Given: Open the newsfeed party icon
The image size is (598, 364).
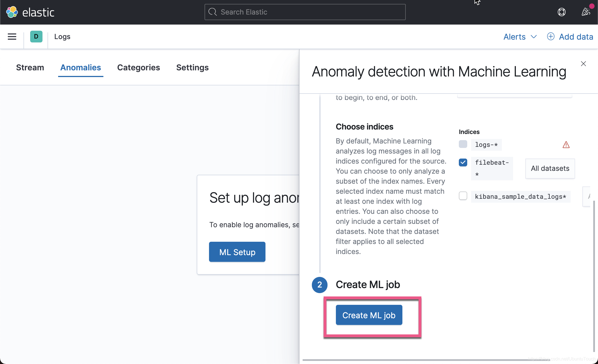Looking at the screenshot, I should coord(586,12).
